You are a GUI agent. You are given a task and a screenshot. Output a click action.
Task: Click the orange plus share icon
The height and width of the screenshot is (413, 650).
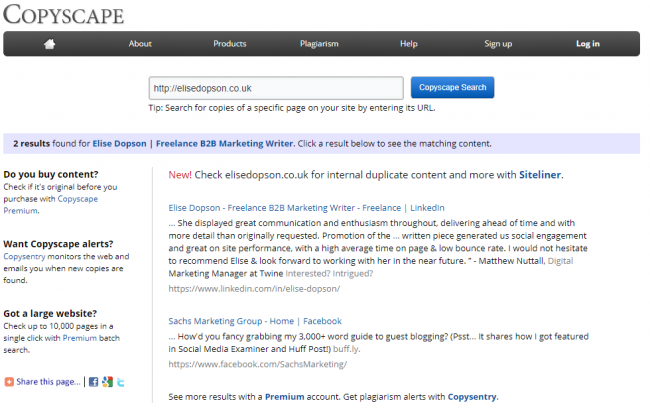(x=9, y=381)
